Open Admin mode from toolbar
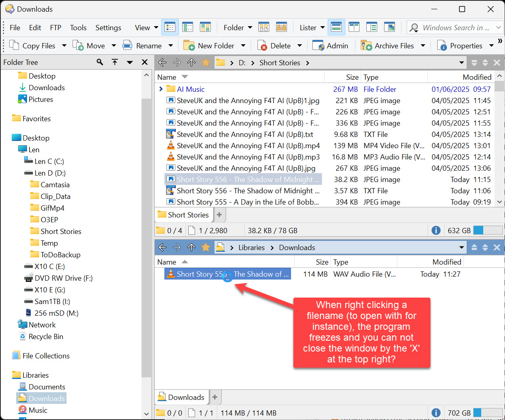 [x=330, y=46]
